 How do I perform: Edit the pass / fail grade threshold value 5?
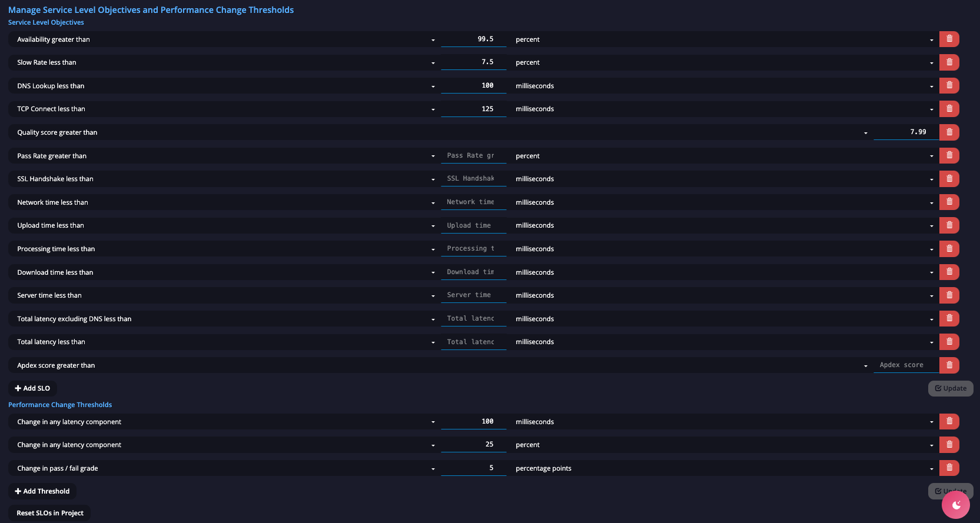click(x=473, y=468)
